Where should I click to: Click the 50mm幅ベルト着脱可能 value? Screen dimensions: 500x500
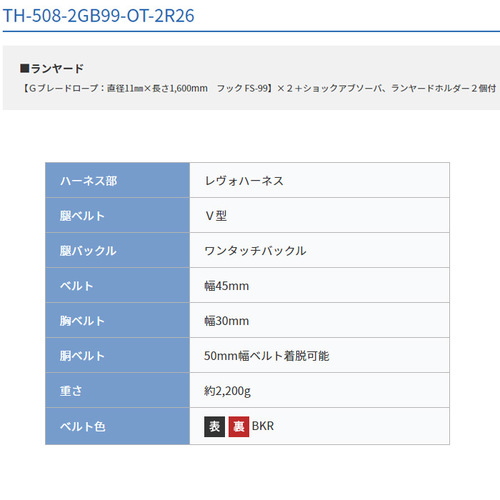(267, 356)
